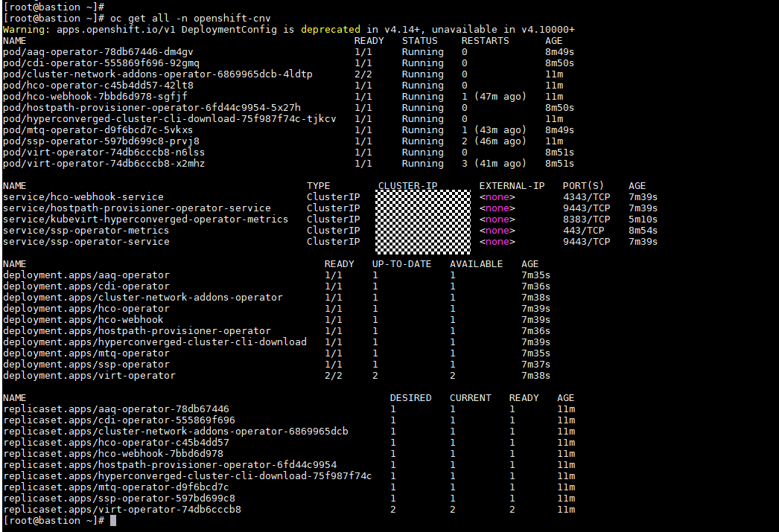The height and width of the screenshot is (532, 779).
Task: Click deployment.apps/cdi-operator
Action: pyautogui.click(x=86, y=286)
